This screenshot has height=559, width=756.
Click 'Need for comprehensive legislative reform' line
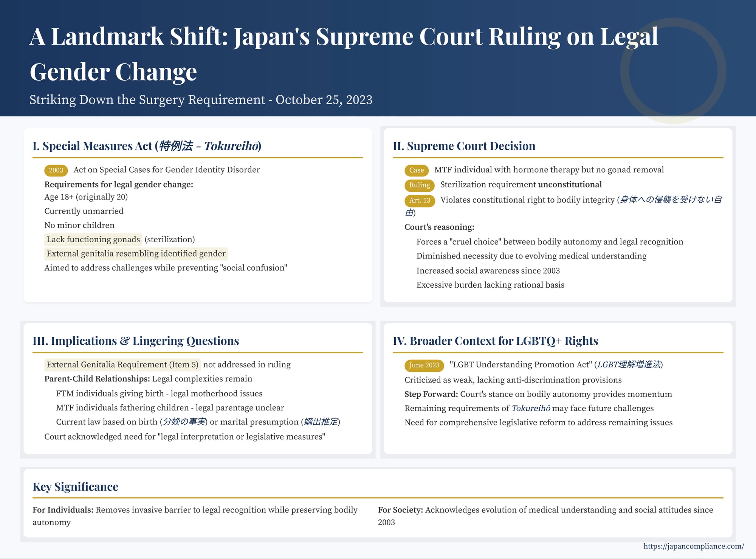click(539, 422)
